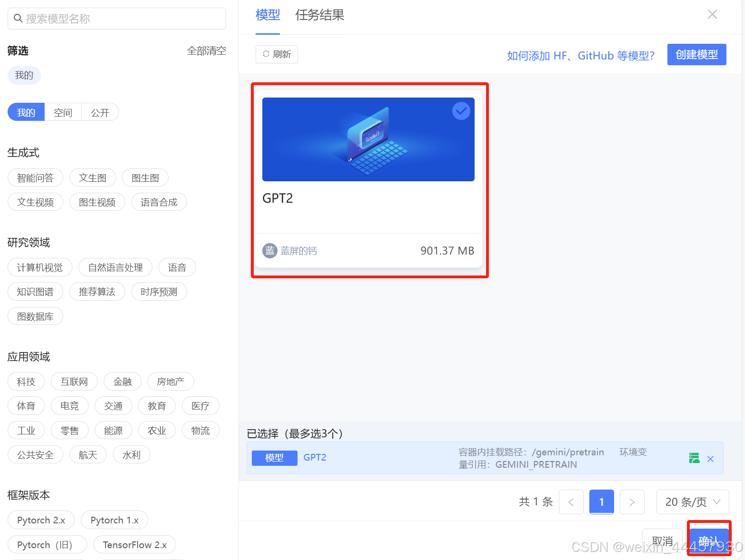Screen dimensions: 745x560
Task: Click the 蓝 author avatar
Action: 270,250
